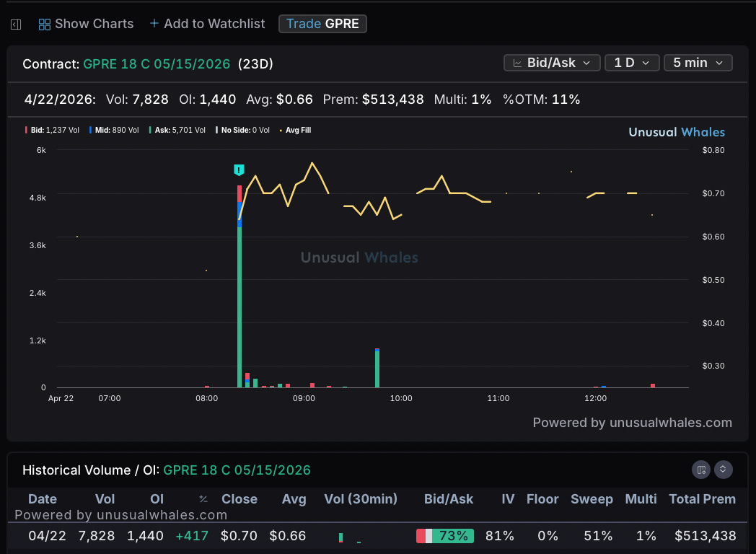The image size is (756, 554).
Task: Click the %OTM: 11% summary stat
Action: click(541, 100)
